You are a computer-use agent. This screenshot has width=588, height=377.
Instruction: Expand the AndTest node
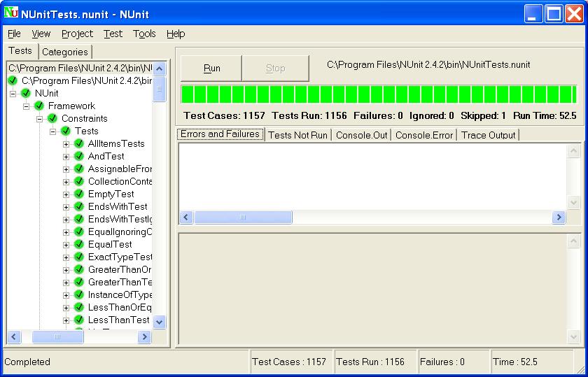[x=66, y=157]
